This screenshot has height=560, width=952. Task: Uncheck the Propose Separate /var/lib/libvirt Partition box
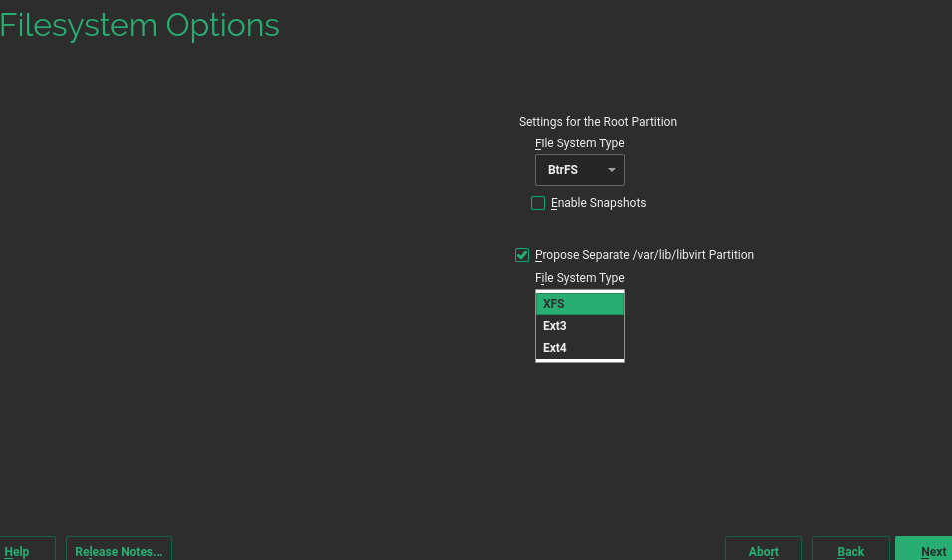pyautogui.click(x=522, y=255)
